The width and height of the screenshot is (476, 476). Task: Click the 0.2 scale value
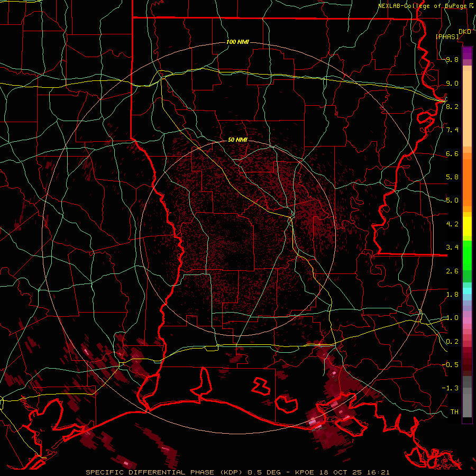(x=452, y=342)
